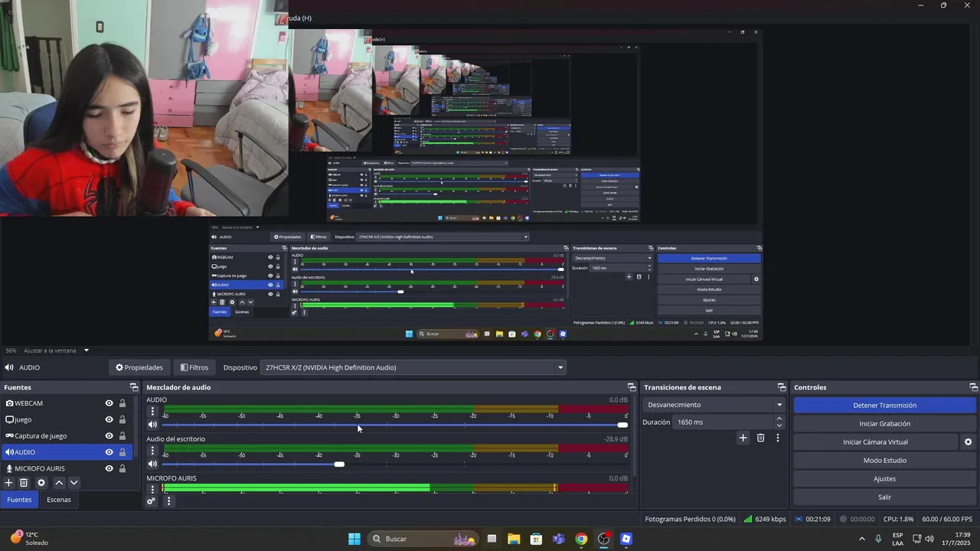Toggle visibility of MICROFO AURIS source
The image size is (980, 551).
point(109,468)
